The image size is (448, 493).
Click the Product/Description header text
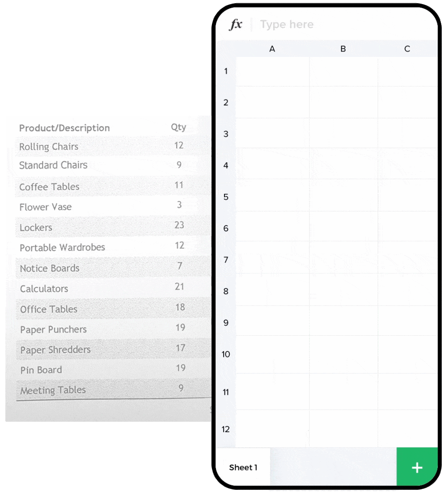tap(65, 128)
